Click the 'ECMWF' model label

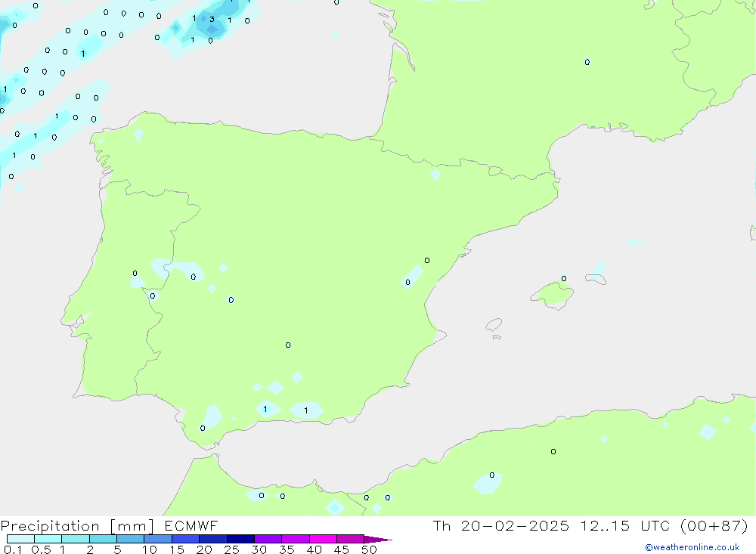(191, 525)
